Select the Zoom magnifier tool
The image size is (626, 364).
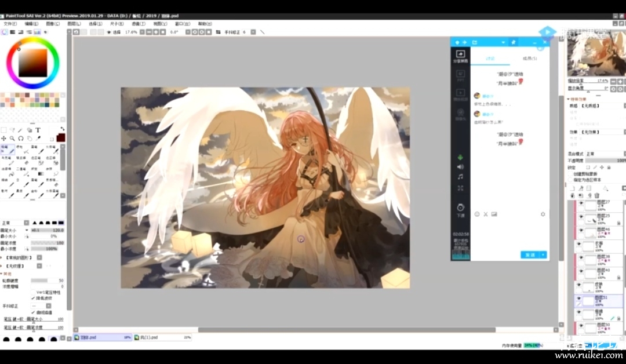12,139
